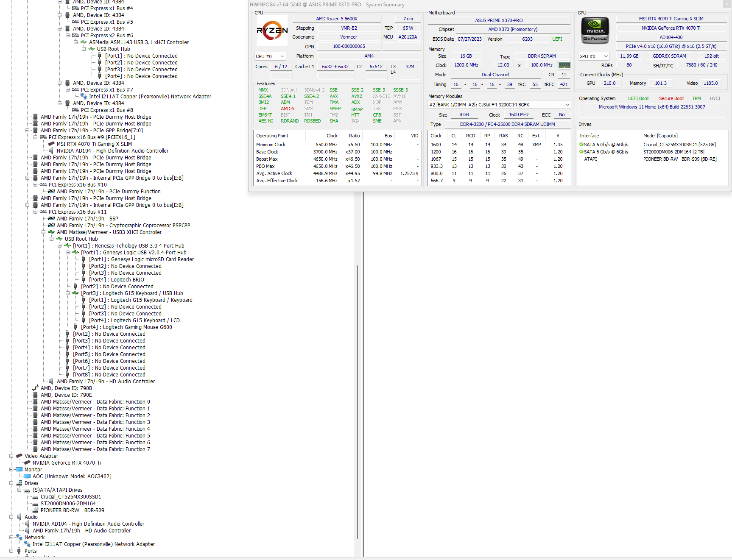Click the Renesas USB 3.0 hub icon

point(67,246)
